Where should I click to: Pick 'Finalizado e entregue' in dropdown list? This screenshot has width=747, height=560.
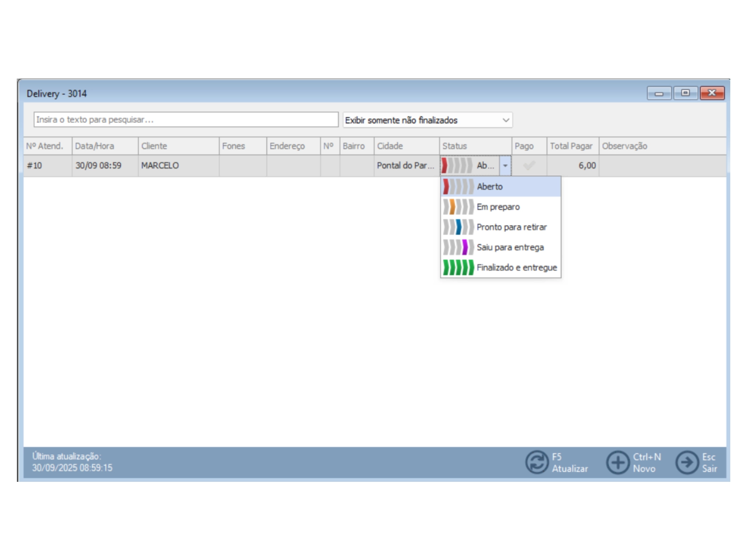point(517,268)
